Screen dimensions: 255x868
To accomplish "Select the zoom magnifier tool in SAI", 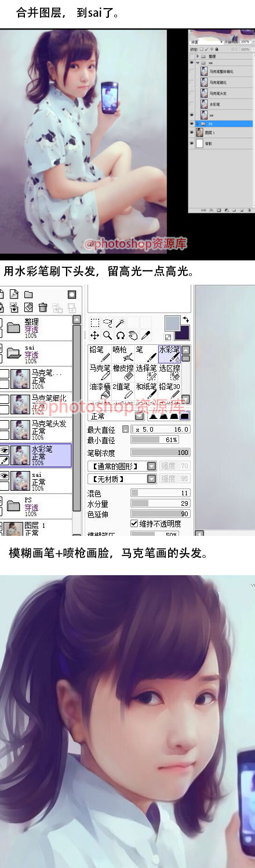I will point(107,335).
